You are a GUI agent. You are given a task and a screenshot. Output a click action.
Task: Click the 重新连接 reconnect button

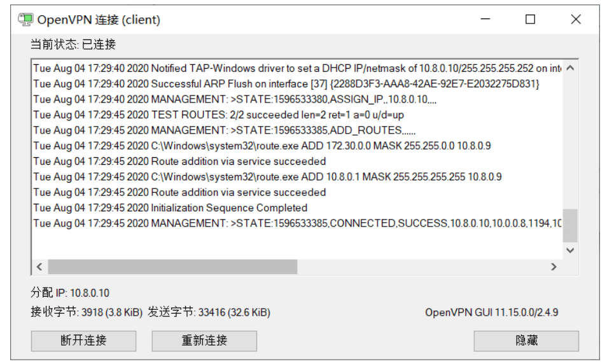point(204,340)
